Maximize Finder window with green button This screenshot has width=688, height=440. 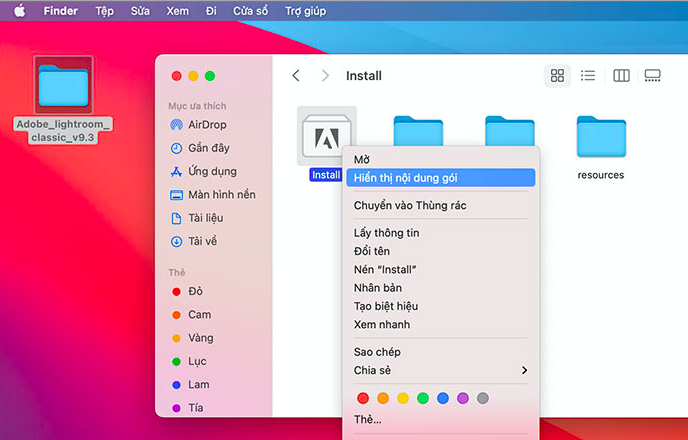pos(210,76)
